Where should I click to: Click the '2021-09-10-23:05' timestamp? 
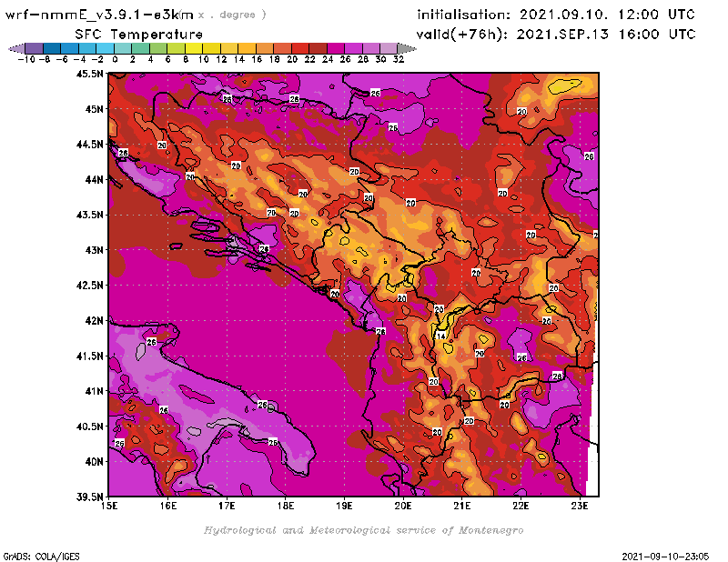pos(665,557)
